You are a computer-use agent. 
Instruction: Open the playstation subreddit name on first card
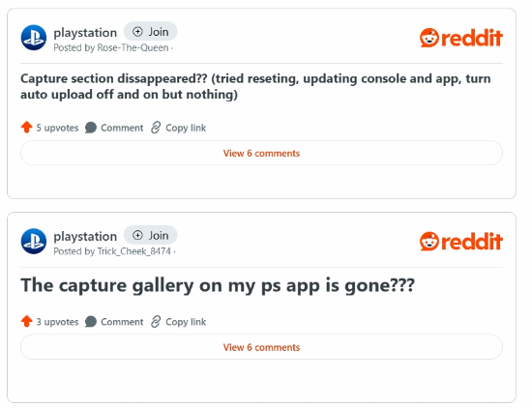(x=85, y=33)
